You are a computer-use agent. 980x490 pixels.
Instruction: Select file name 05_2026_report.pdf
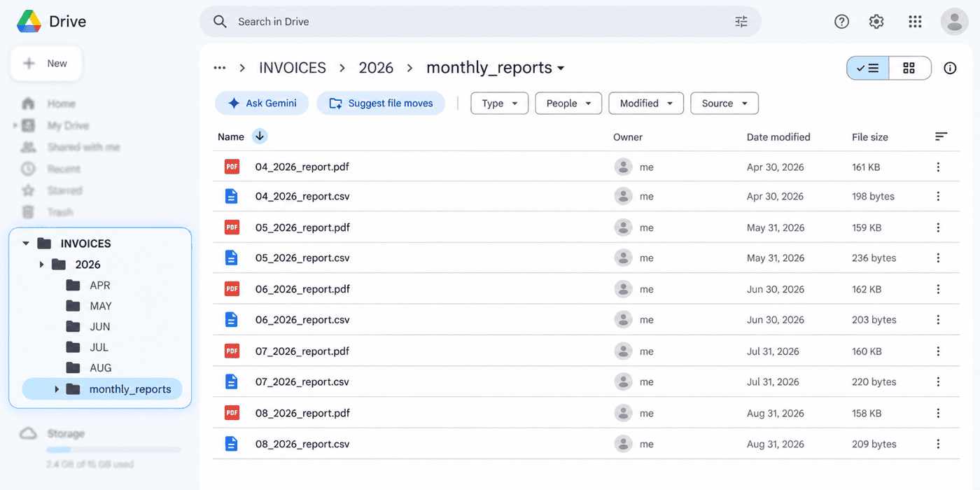[302, 227]
